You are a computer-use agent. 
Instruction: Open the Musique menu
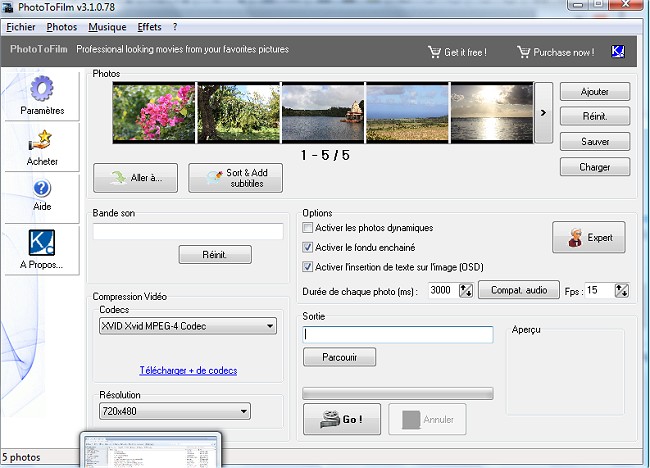pos(107,27)
